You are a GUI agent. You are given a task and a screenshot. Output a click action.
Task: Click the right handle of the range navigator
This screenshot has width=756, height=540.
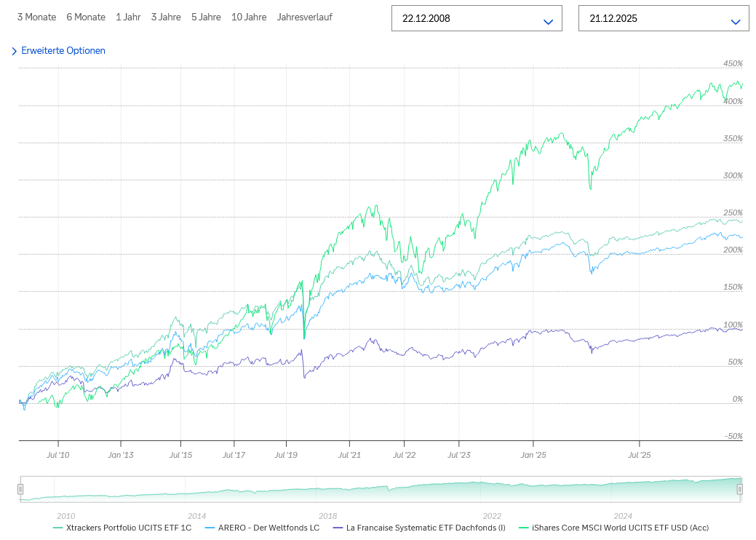(739, 489)
